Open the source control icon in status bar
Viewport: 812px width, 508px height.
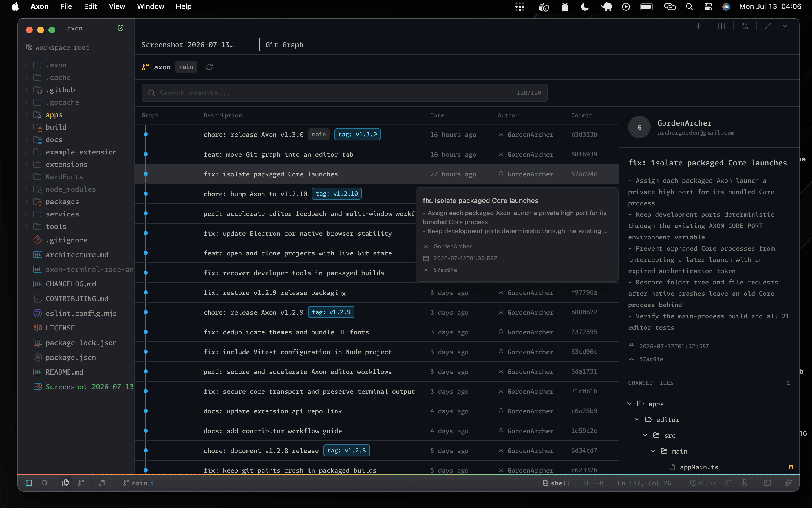coord(81,483)
